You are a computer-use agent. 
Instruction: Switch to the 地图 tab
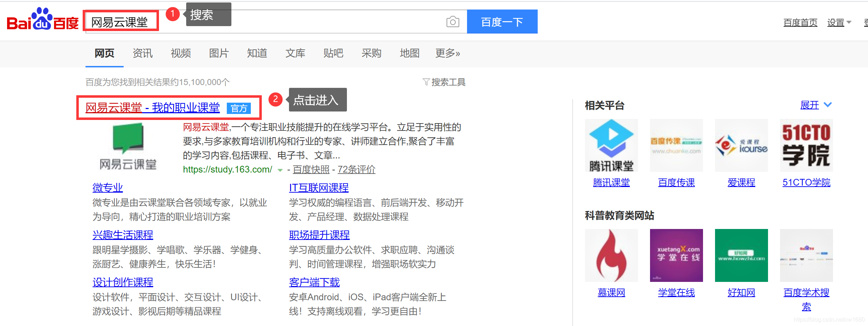(410, 53)
